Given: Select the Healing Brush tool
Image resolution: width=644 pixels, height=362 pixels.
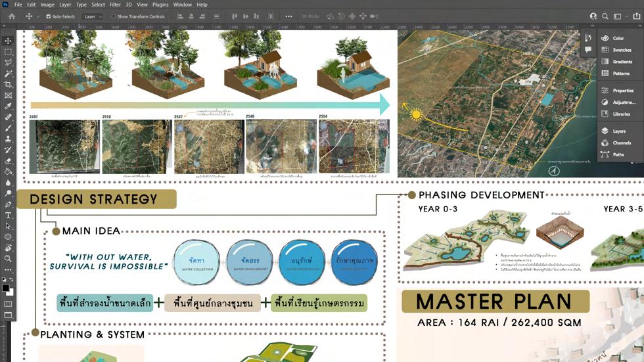Looking at the screenshot, I should pyautogui.click(x=8, y=118).
